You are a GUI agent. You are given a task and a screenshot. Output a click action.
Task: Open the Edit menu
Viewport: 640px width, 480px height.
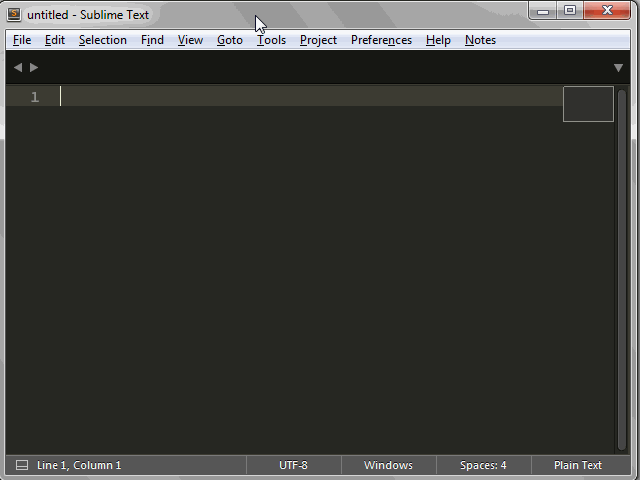coord(55,40)
